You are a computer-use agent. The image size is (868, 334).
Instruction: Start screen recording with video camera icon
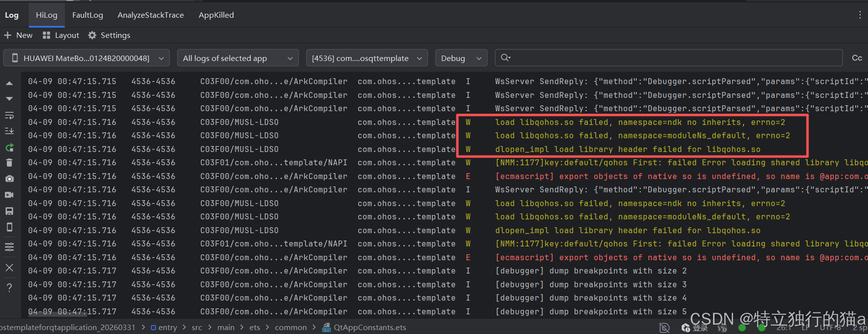pyautogui.click(x=9, y=195)
